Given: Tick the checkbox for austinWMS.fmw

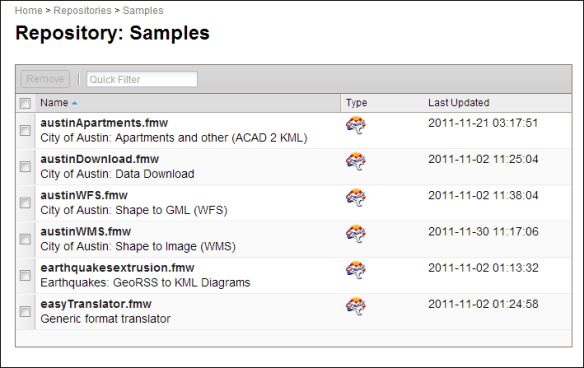Looking at the screenshot, I should coord(25,239).
